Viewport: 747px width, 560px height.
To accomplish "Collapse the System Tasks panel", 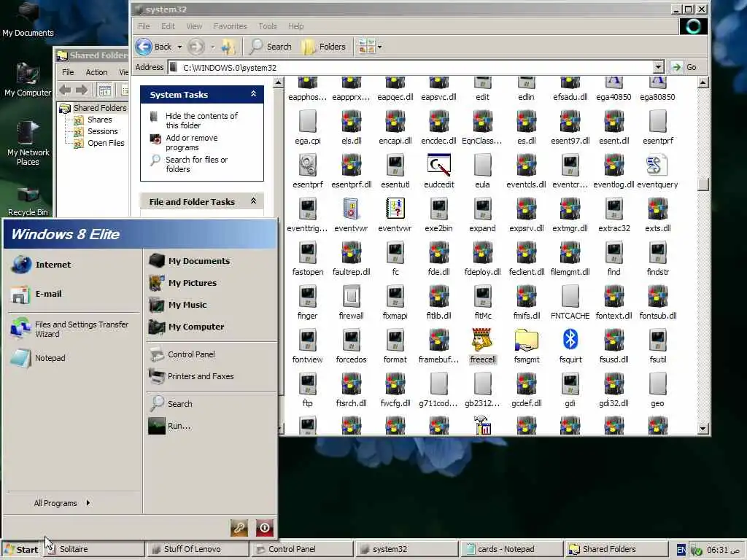I will coord(253,94).
